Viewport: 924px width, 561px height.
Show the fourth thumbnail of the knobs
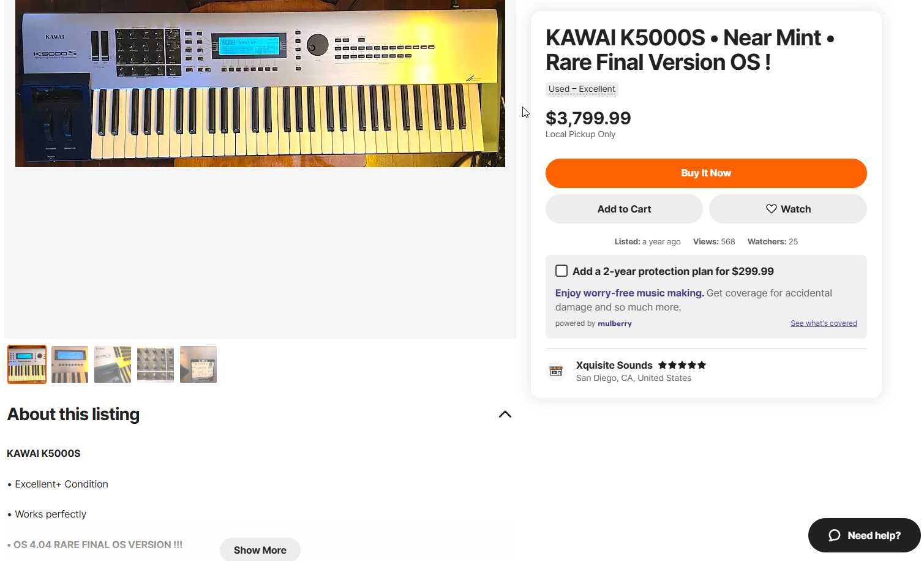coord(156,364)
